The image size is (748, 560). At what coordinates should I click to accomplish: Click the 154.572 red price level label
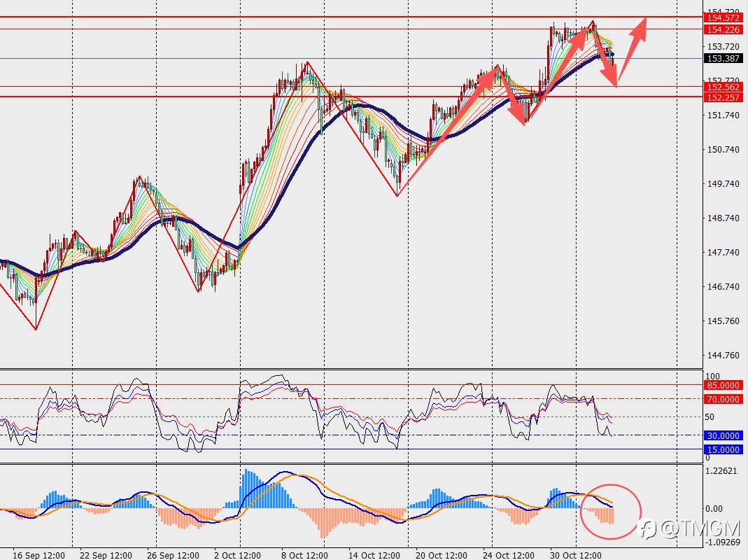click(724, 17)
